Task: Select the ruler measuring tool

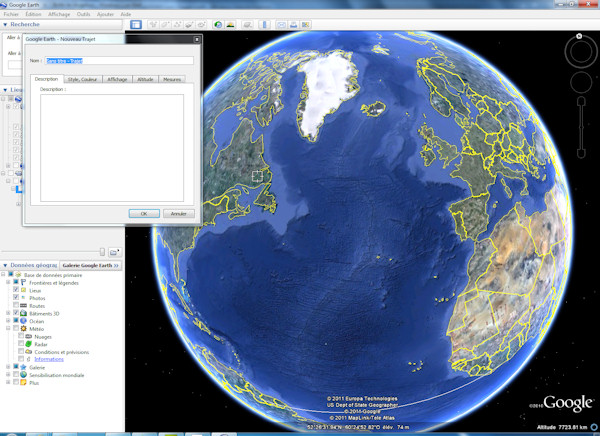Action: click(264, 25)
